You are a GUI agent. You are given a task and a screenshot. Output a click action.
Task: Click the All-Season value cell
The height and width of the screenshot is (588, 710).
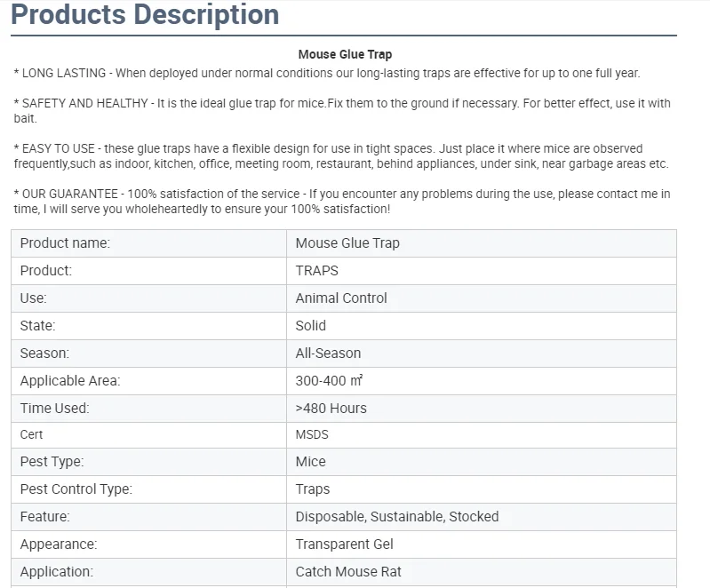point(328,354)
